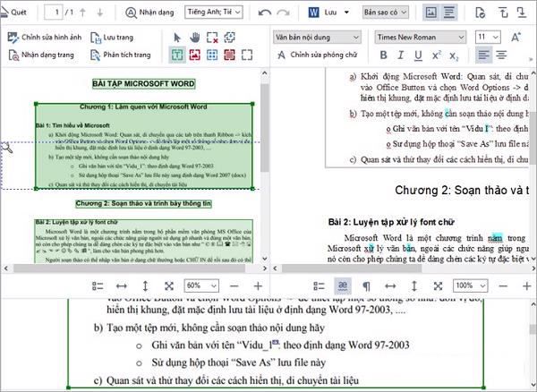Screen dimensions: 537x392
Task: Select the background picture area tool
Action: (x=229, y=55)
